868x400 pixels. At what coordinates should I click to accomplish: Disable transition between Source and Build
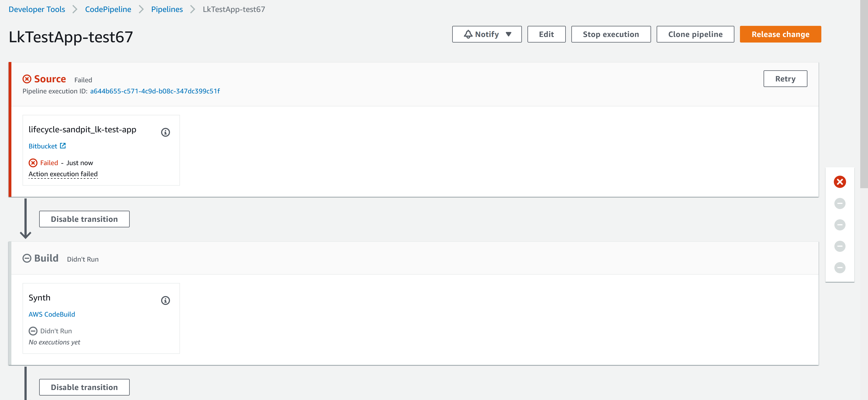click(x=84, y=219)
